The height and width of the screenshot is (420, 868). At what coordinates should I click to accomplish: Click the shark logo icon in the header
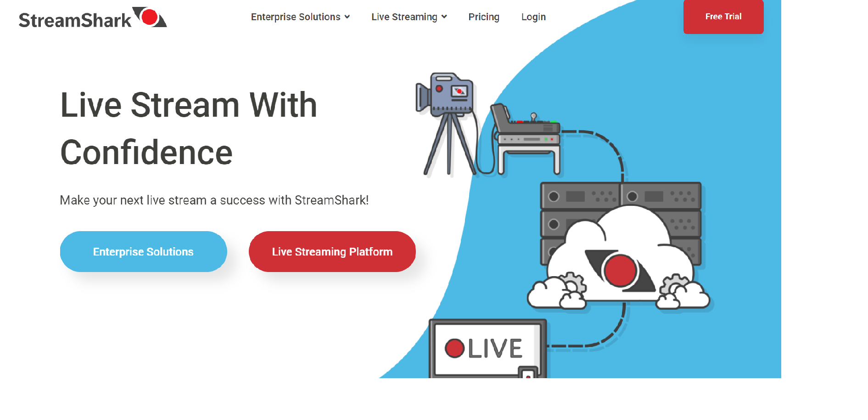click(150, 17)
